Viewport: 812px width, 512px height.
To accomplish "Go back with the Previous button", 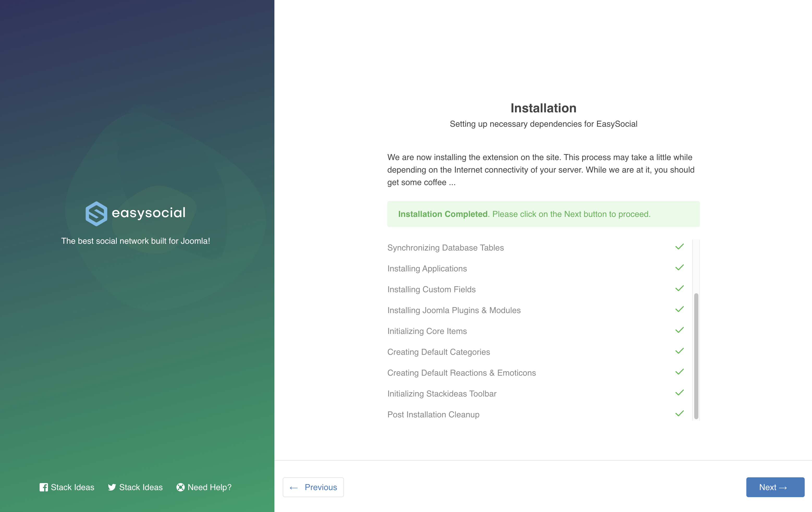I will coord(313,487).
